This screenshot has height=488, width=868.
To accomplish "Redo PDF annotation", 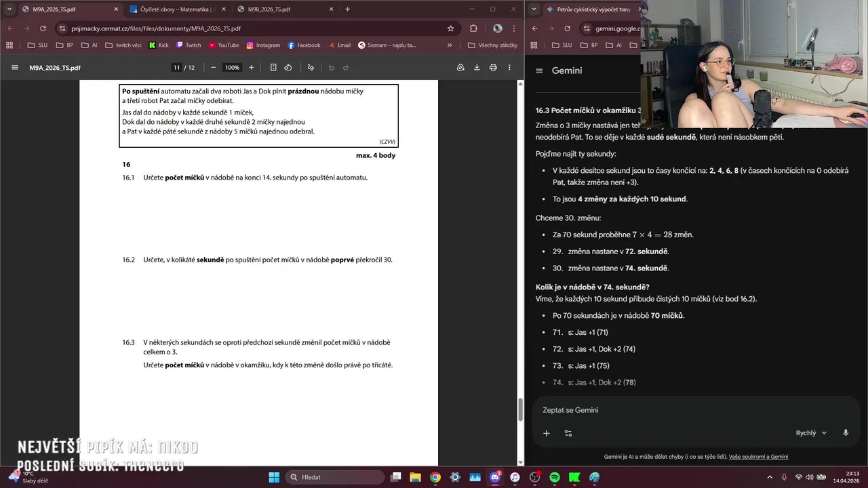I will tap(346, 68).
